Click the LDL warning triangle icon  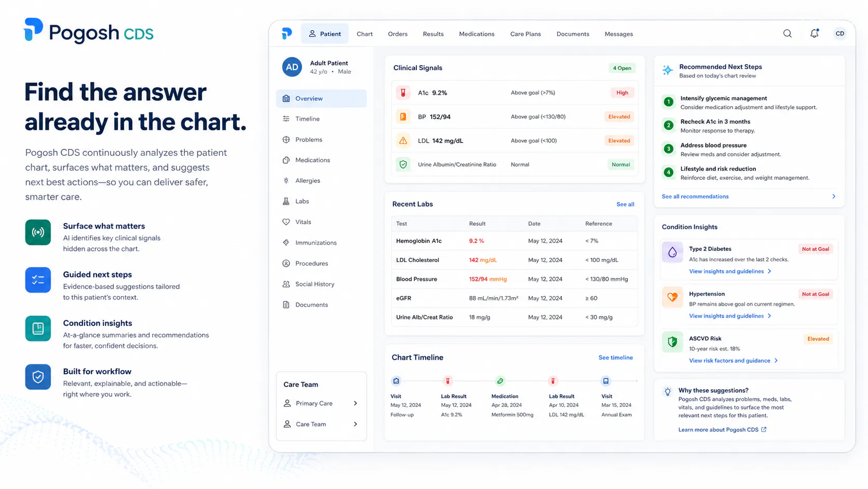pyautogui.click(x=403, y=140)
